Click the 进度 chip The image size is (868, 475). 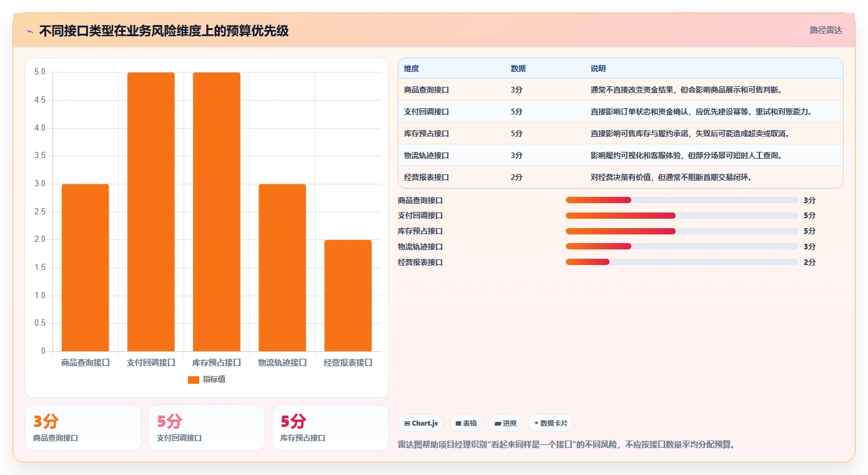506,423
